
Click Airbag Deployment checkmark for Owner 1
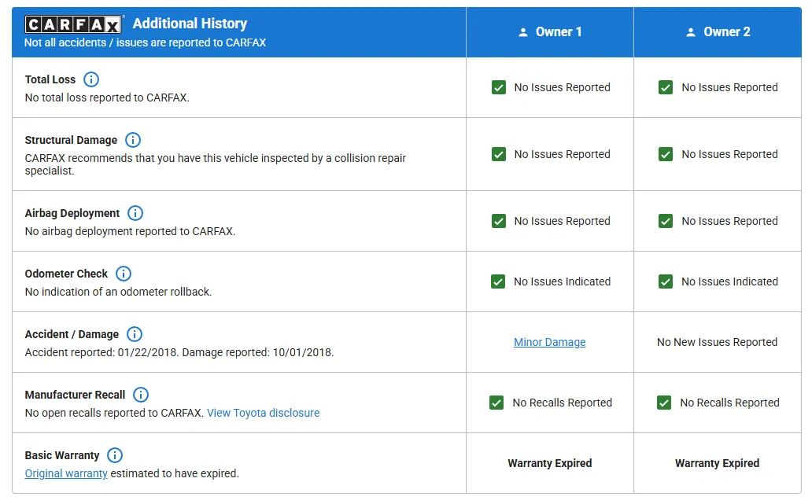[499, 221]
